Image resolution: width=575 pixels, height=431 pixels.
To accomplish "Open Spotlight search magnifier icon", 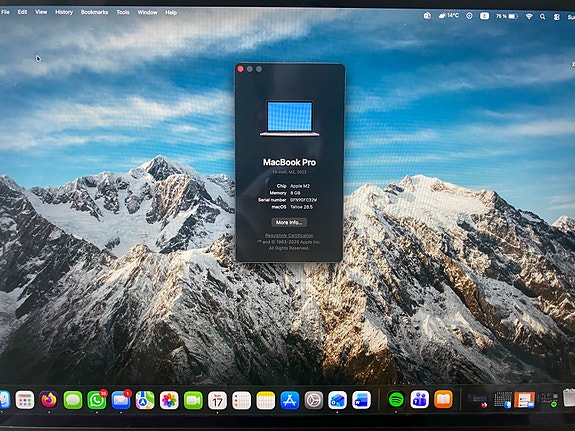I will pyautogui.click(x=542, y=16).
